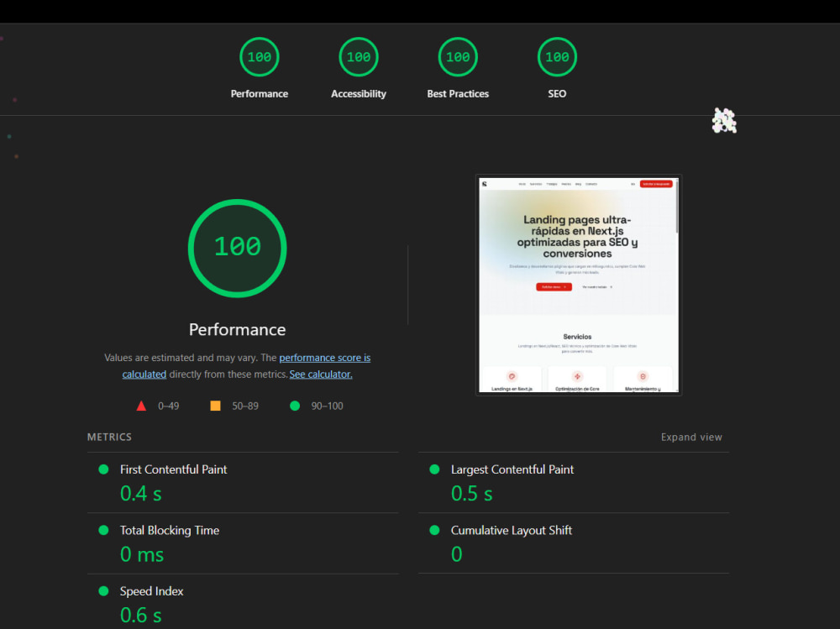This screenshot has width=840, height=629.
Task: Open the 'performance score is' link
Action: coord(324,358)
